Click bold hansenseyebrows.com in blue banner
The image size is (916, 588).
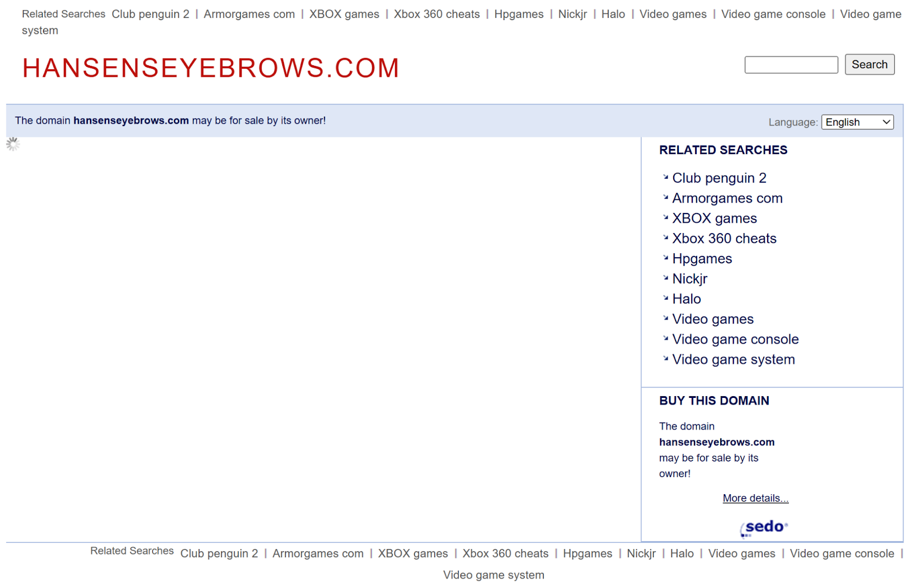131,121
